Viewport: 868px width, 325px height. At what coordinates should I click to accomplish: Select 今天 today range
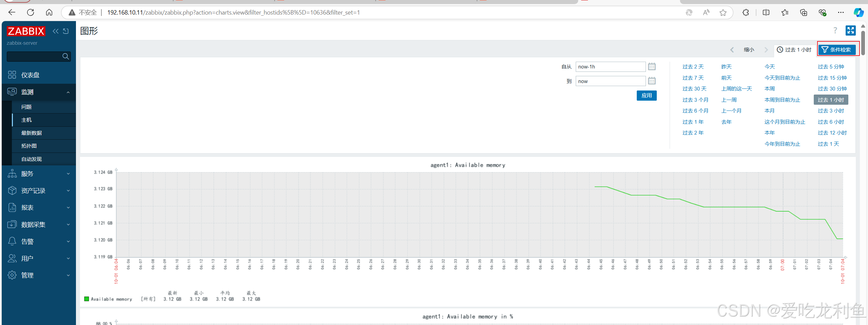point(770,67)
